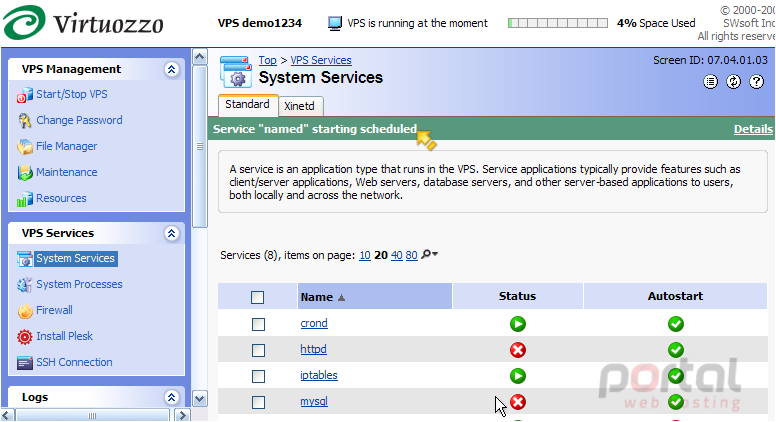Open the help question mark icon
776x422 pixels.
[757, 82]
